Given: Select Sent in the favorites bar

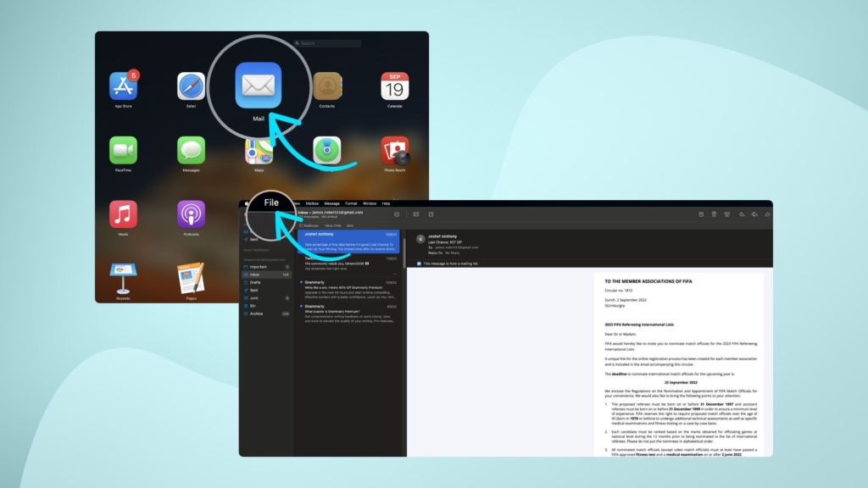Looking at the screenshot, I should [x=350, y=225].
